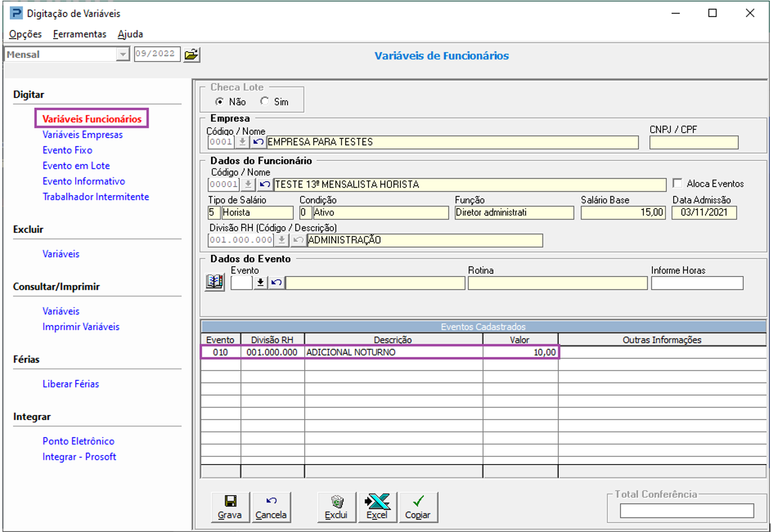Click the undo arrow beside the Evento field

pyautogui.click(x=277, y=283)
